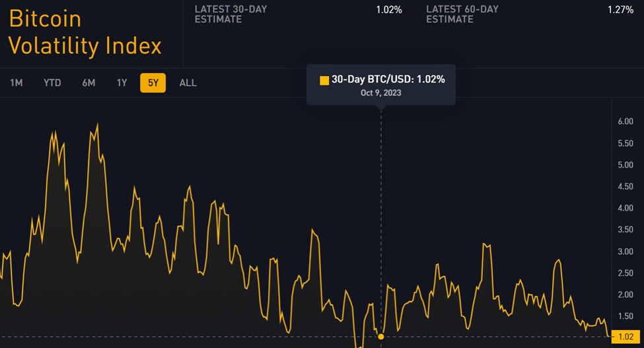644x348 pixels.
Task: Click the highlighted 5Y range button
Action: click(153, 83)
